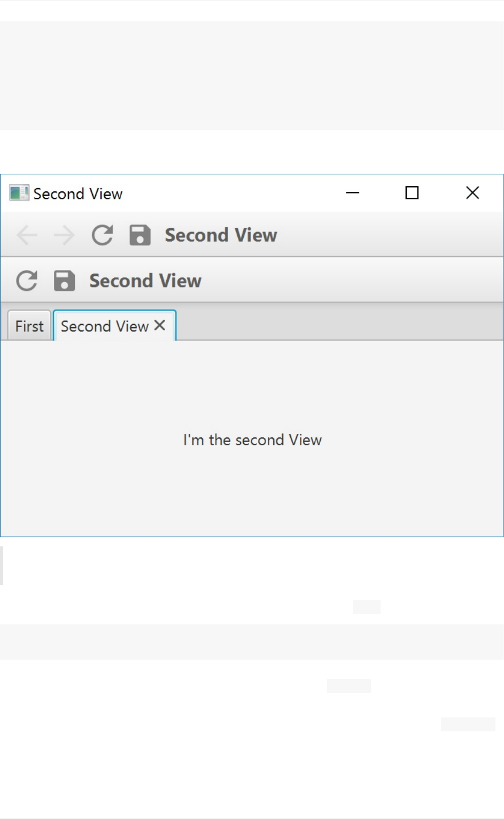Click the forward arrow in the top toolbar

click(64, 235)
